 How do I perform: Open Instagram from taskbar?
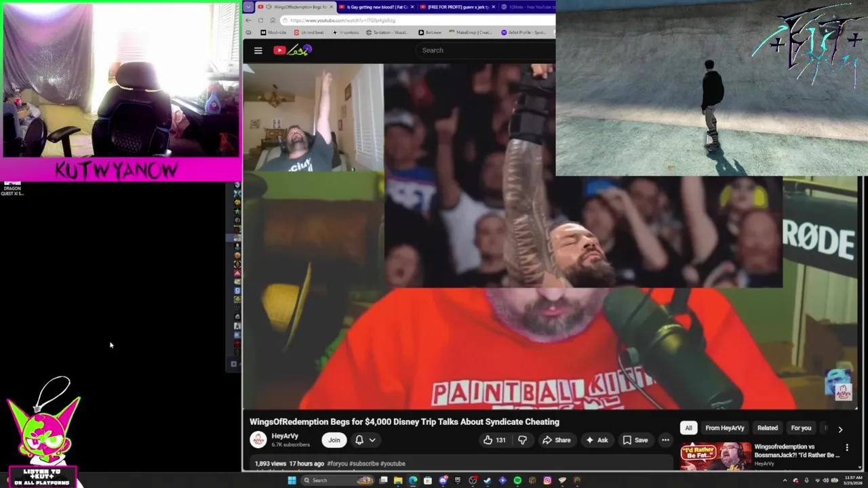547,481
